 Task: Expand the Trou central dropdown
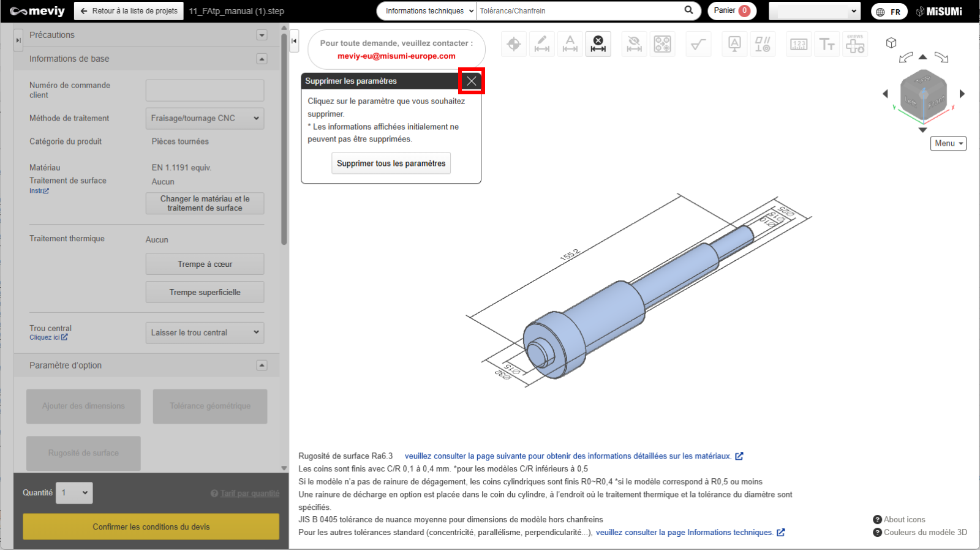[x=205, y=332]
